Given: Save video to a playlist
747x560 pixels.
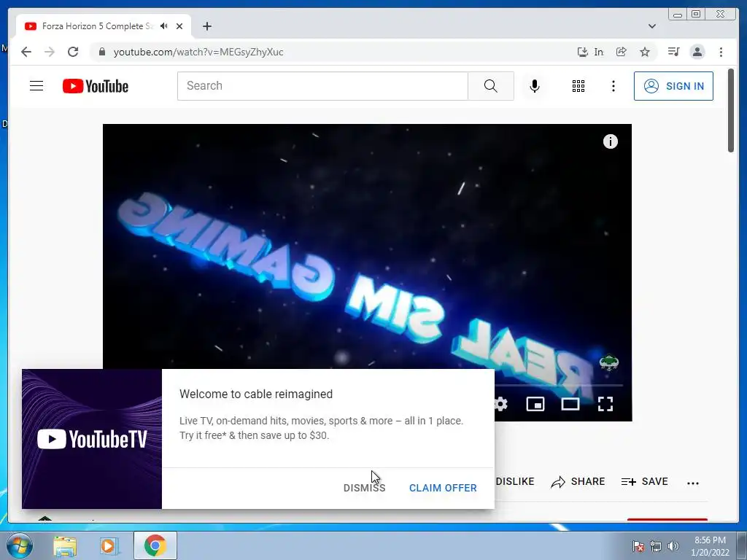Looking at the screenshot, I should pos(645,482).
